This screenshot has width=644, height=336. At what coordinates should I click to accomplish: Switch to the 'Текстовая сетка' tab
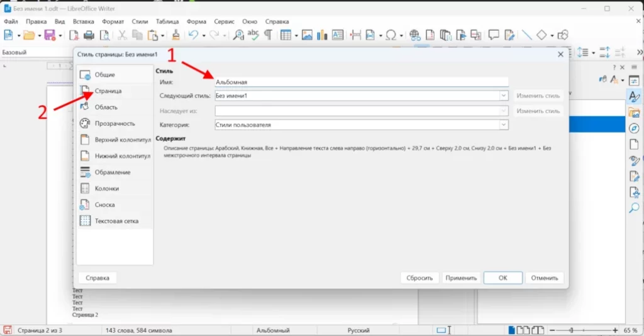pos(114,221)
